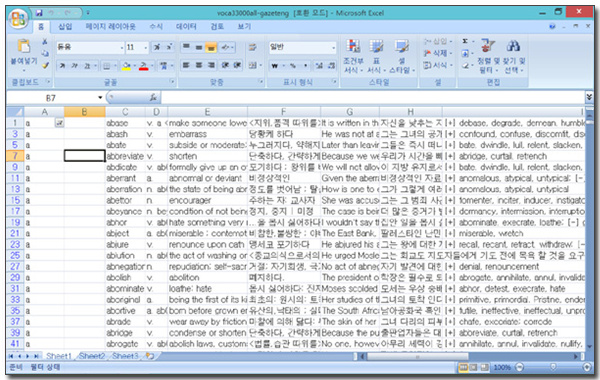Toggle Align Text Left button
The width and height of the screenshot is (600, 380).
186,65
